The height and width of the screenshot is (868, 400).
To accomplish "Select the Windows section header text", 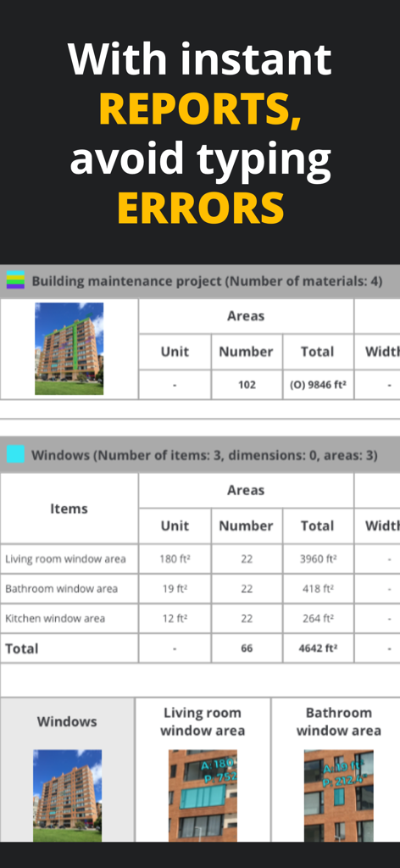I will [204, 455].
